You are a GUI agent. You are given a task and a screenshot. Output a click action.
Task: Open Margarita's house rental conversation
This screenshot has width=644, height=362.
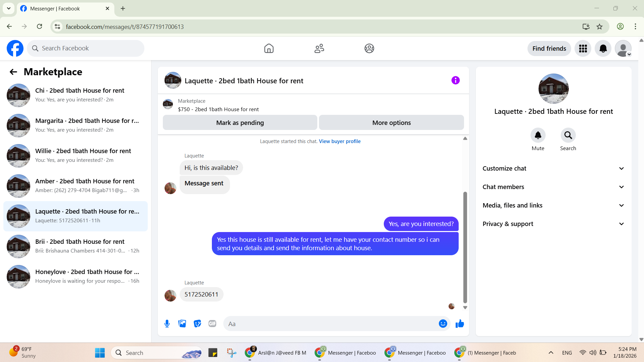point(76,126)
